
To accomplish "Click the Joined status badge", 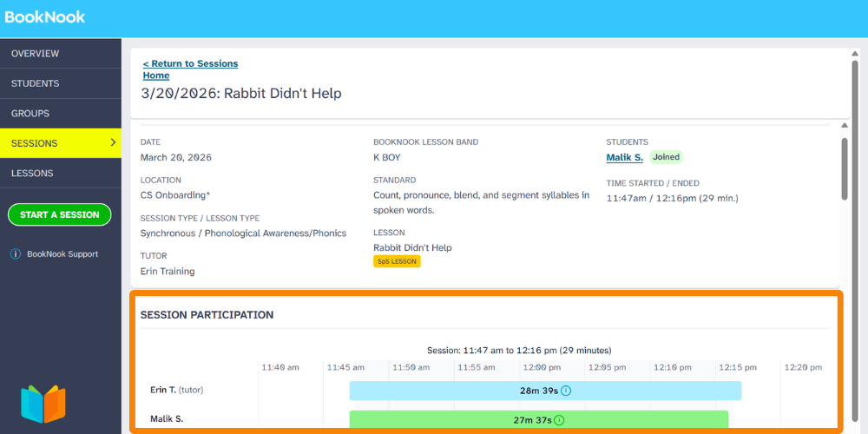I will coord(666,157).
